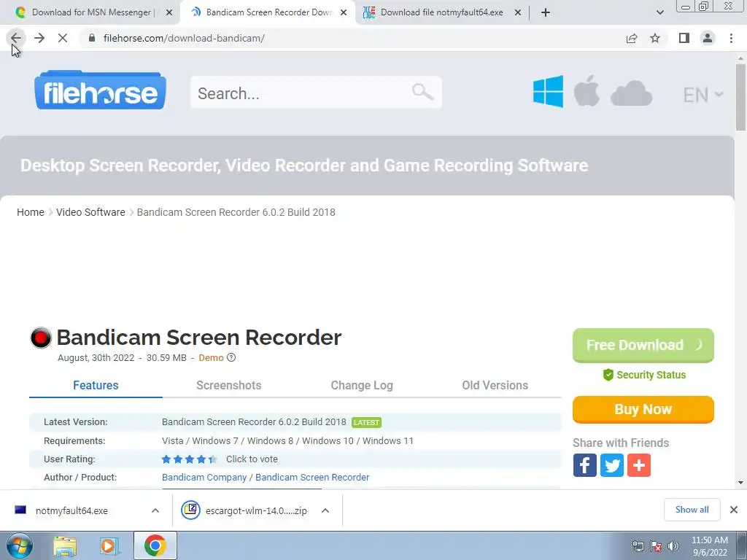
Task: Stop page loading with the X button
Action: (x=63, y=38)
